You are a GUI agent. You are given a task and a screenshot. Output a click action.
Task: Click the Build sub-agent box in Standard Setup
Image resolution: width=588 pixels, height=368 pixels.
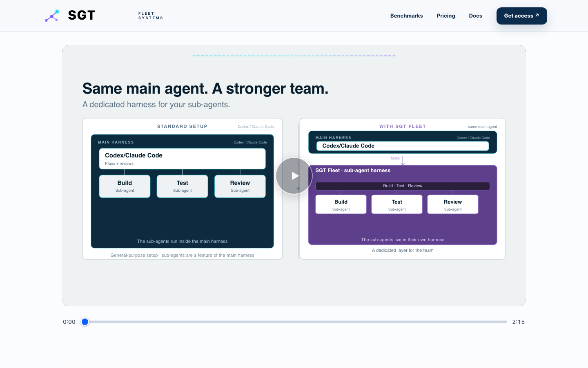(x=125, y=186)
